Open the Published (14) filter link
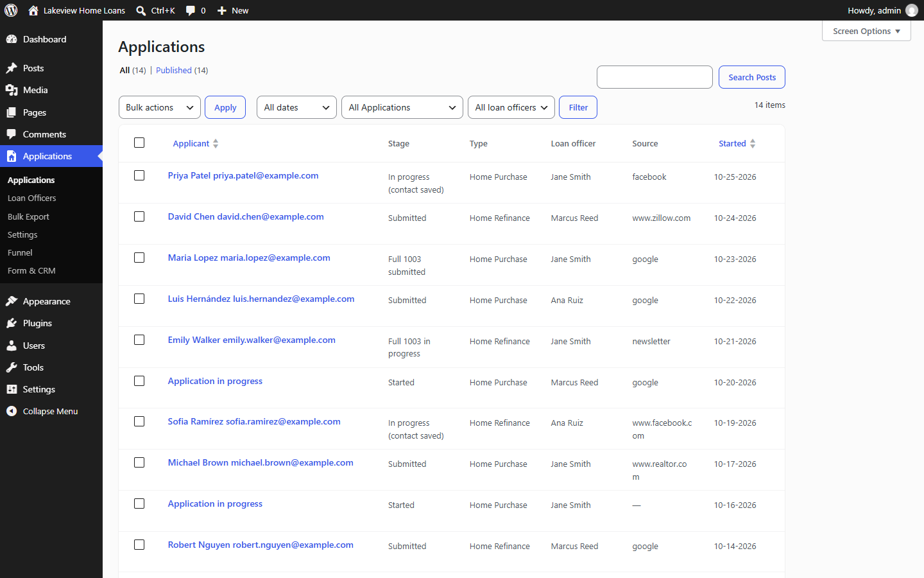The height and width of the screenshot is (578, 924). click(182, 70)
